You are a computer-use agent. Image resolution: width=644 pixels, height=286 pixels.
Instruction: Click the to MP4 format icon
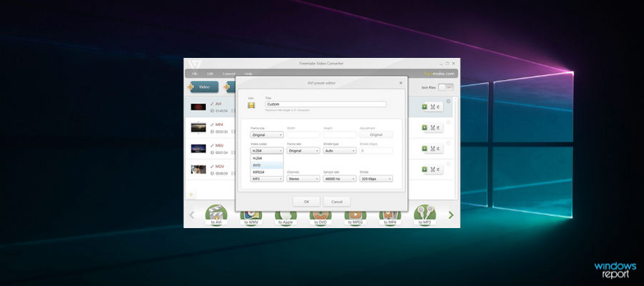tap(390, 214)
